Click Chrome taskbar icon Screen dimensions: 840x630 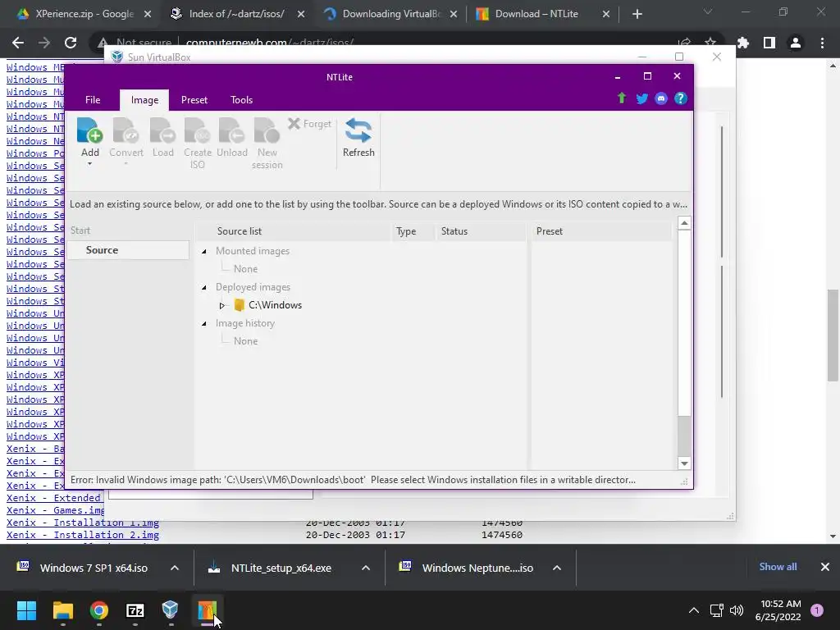(x=99, y=609)
